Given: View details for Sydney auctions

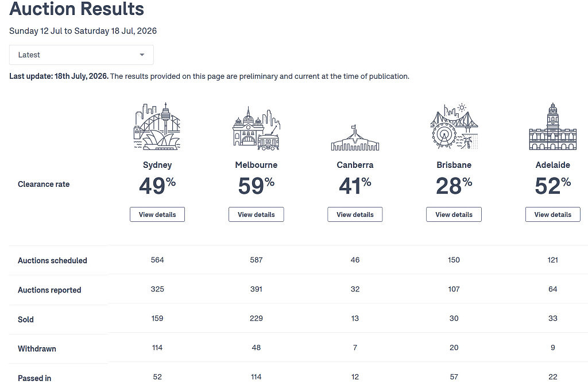Looking at the screenshot, I should [x=157, y=214].
